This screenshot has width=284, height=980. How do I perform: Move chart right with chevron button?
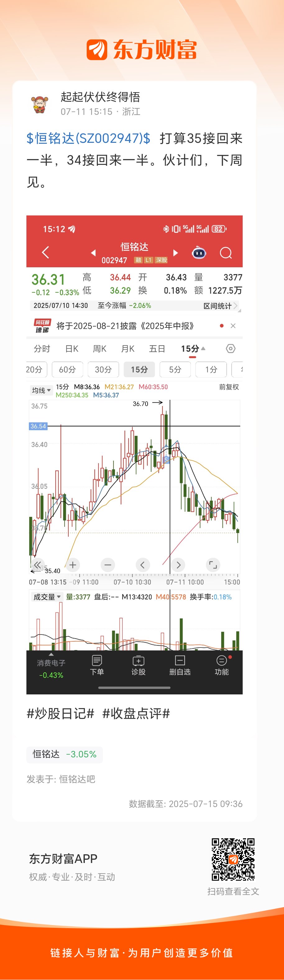coord(178,565)
